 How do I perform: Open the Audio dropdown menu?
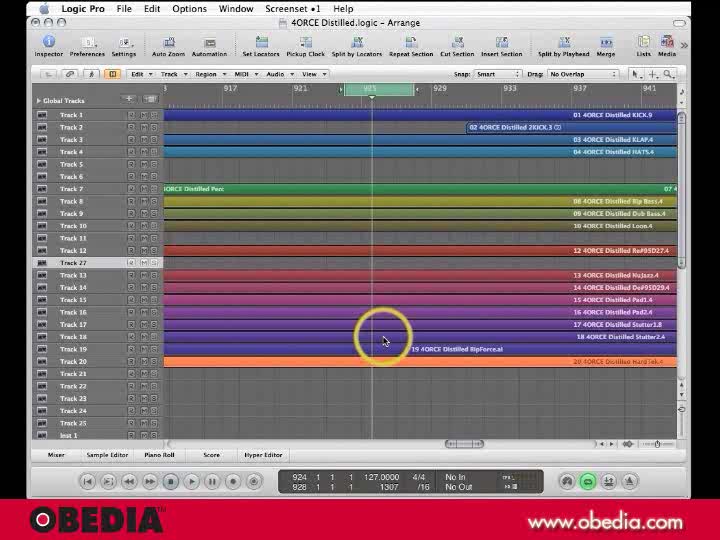pos(280,74)
